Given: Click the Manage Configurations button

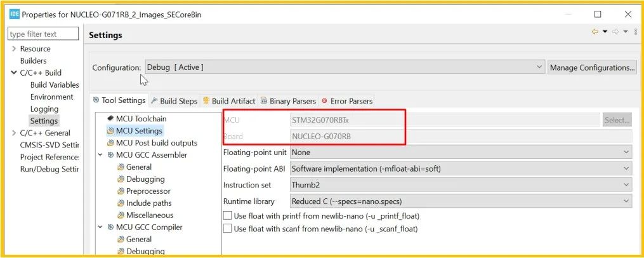Looking at the screenshot, I should 592,67.
